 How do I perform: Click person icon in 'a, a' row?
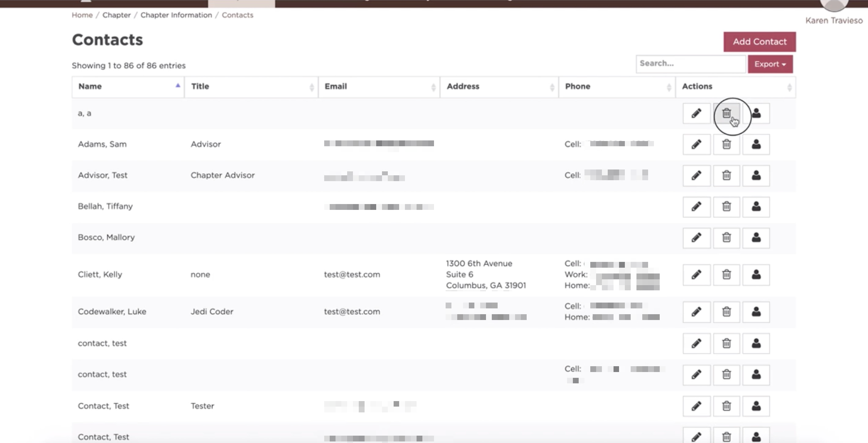click(756, 113)
